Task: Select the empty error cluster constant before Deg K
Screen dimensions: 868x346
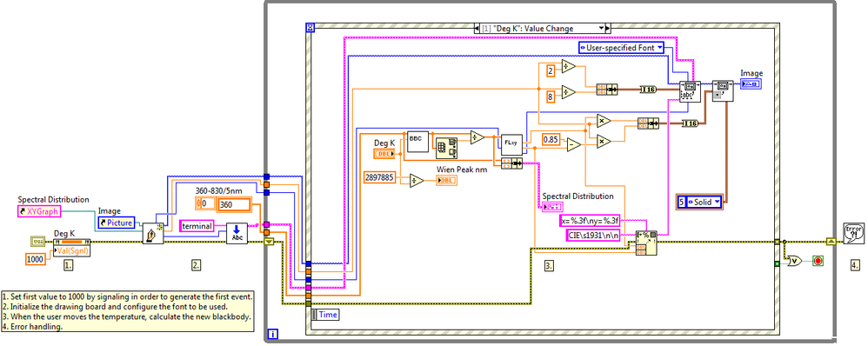Action: (x=37, y=242)
